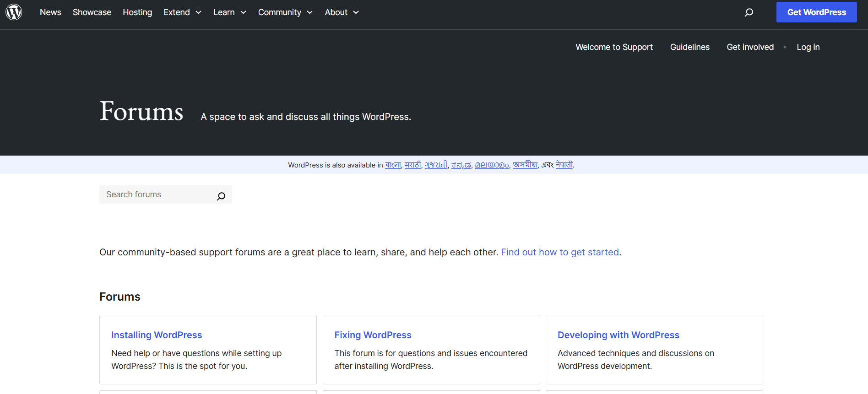Open the Guidelines link
Viewport: 868px width, 394px height.
tap(690, 47)
